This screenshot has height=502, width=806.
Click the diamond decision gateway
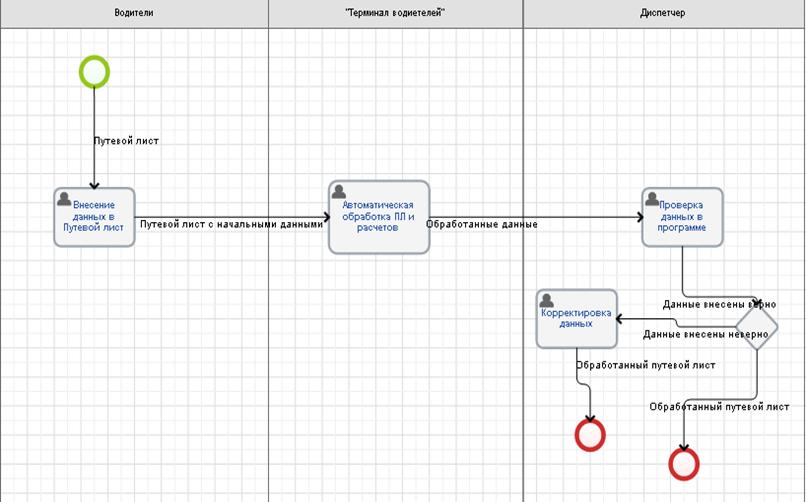(x=757, y=327)
